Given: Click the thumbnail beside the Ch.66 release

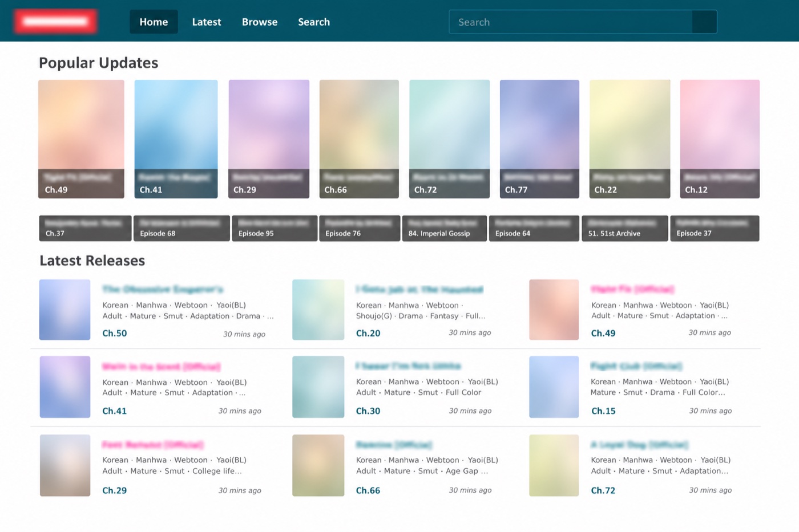Looking at the screenshot, I should 318,465.
